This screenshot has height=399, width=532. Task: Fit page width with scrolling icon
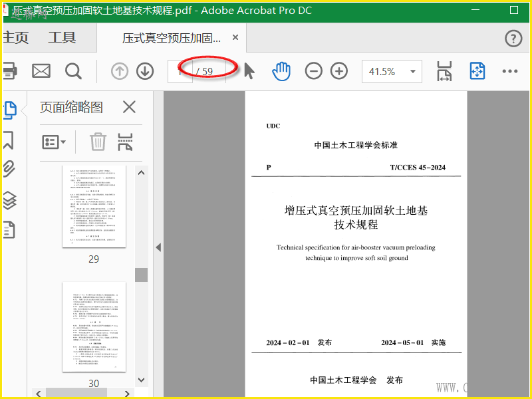click(x=444, y=71)
